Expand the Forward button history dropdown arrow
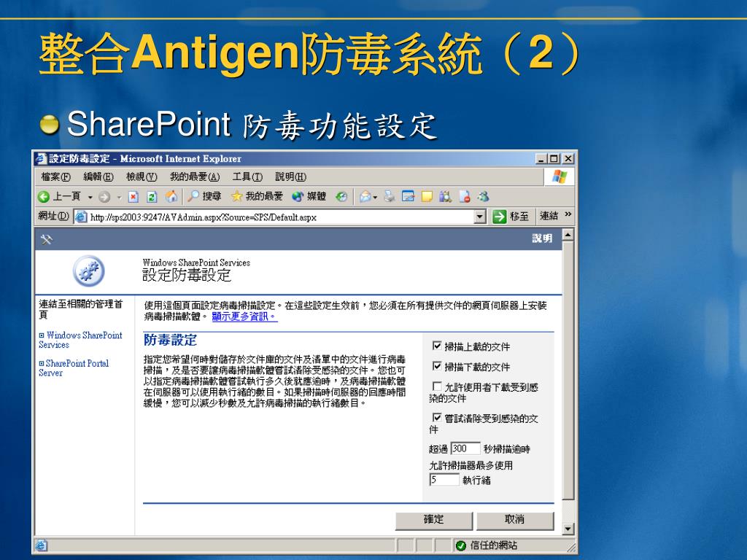The height and width of the screenshot is (560, 747). [119, 197]
